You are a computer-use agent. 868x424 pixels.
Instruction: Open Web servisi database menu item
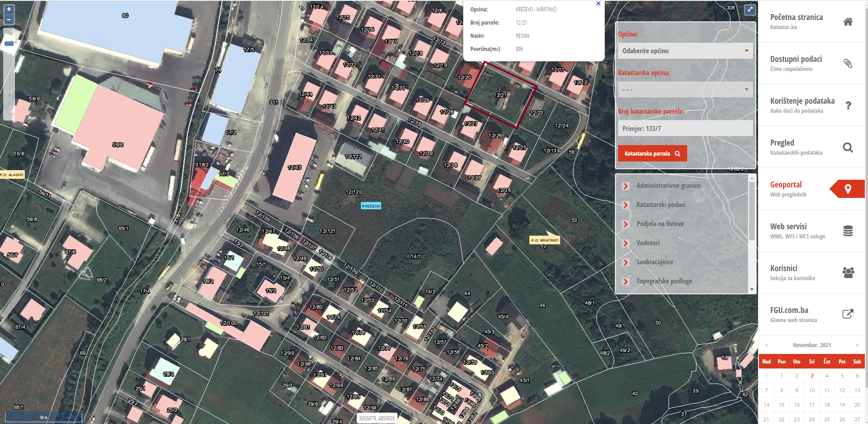tap(848, 231)
